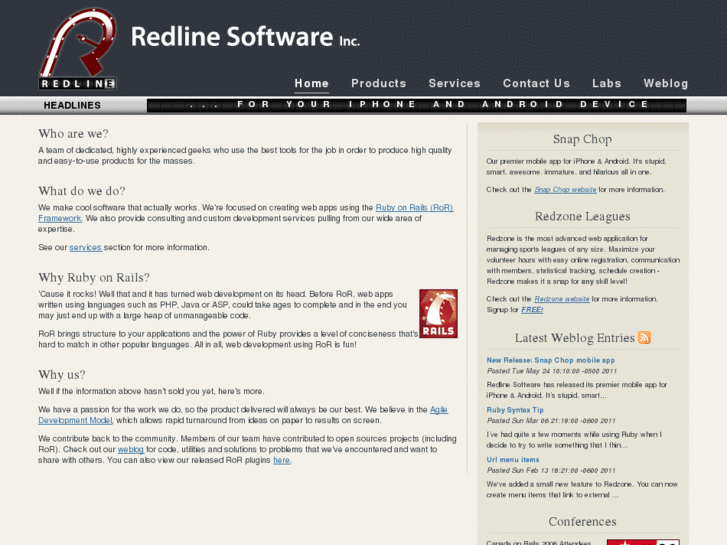Open the Products navigation tab
This screenshot has width=727, height=545.
click(378, 83)
